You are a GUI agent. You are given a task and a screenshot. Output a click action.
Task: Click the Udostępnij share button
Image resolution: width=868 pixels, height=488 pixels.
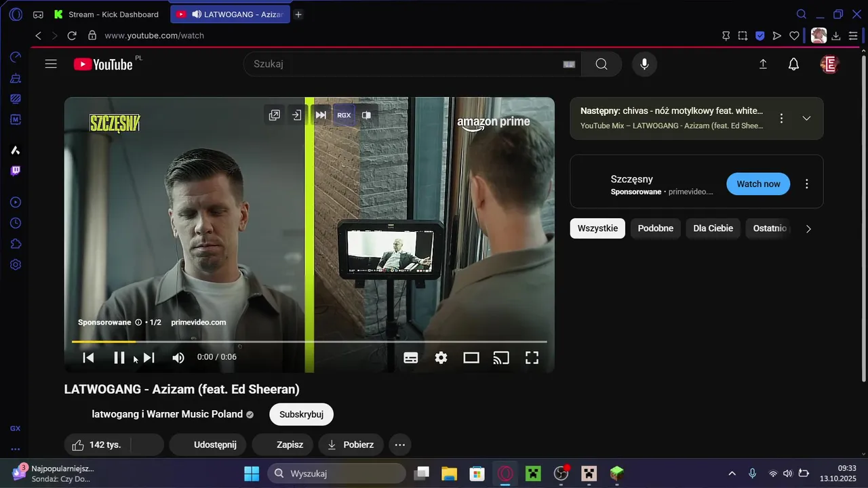click(x=208, y=445)
